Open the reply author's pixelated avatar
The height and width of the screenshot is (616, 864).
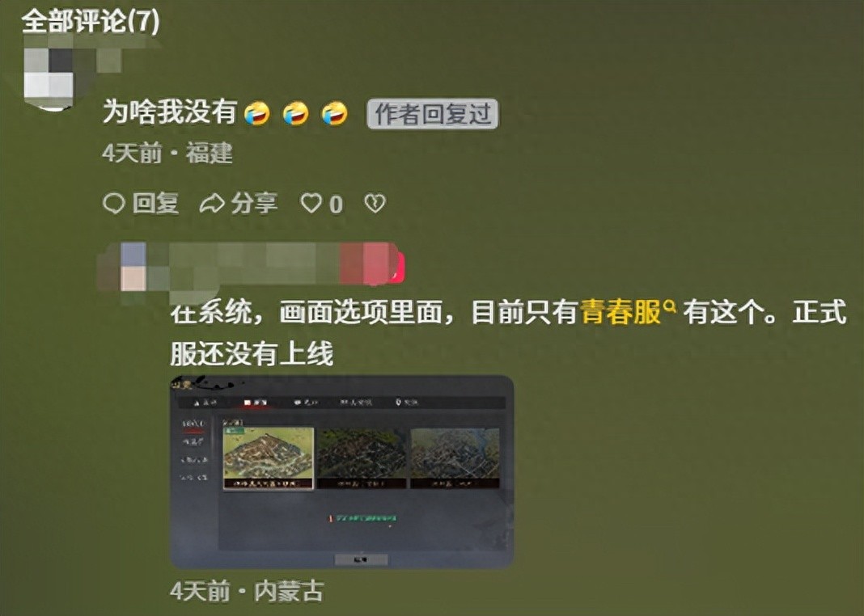click(x=133, y=267)
